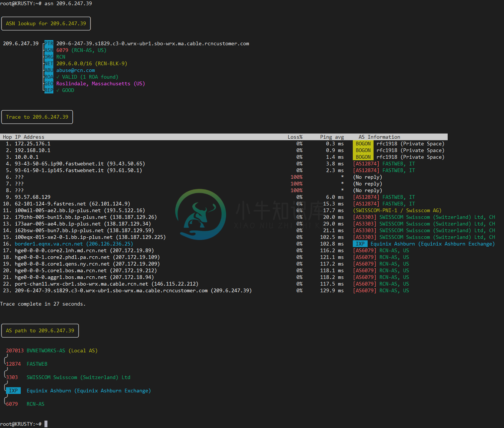Click hop 22 port-chan11.wrx-cbr1 hostname
Screen dimensions: 504x428
pyautogui.click(x=82, y=284)
